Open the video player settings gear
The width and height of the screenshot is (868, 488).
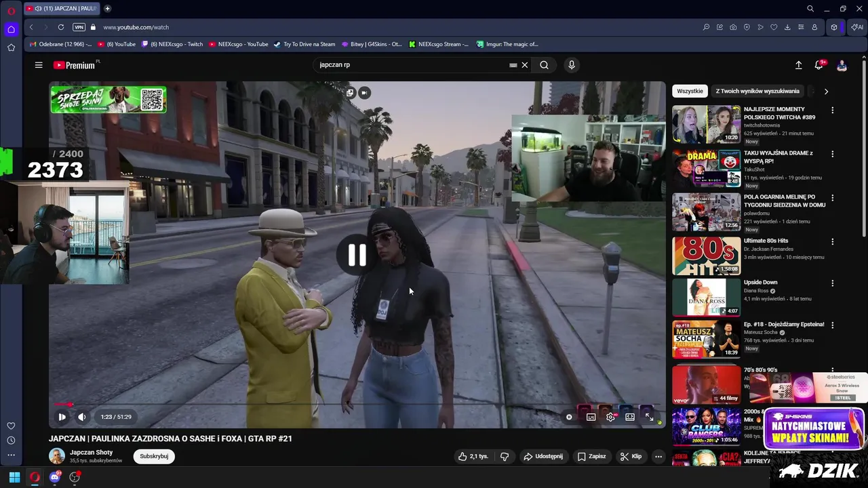click(x=610, y=417)
